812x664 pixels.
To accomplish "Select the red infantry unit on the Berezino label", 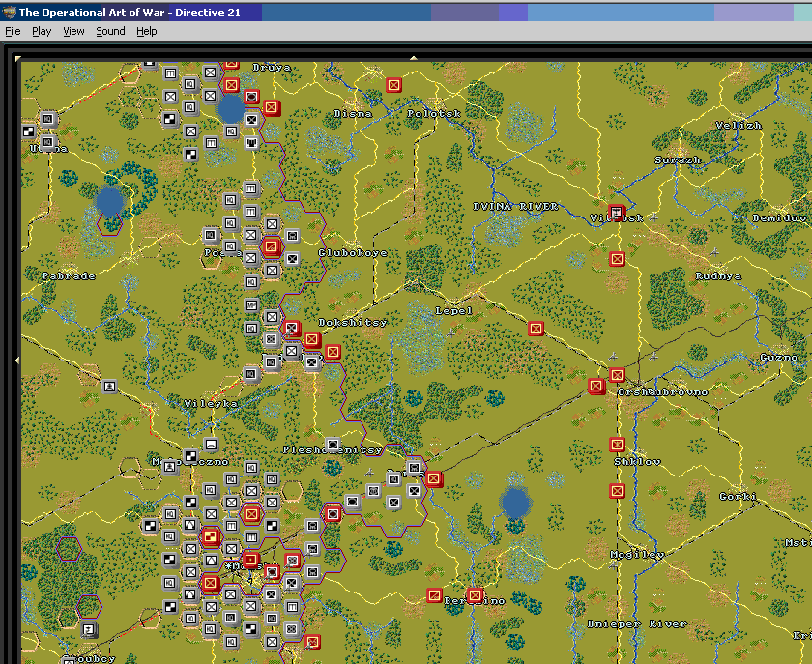I will tap(475, 595).
